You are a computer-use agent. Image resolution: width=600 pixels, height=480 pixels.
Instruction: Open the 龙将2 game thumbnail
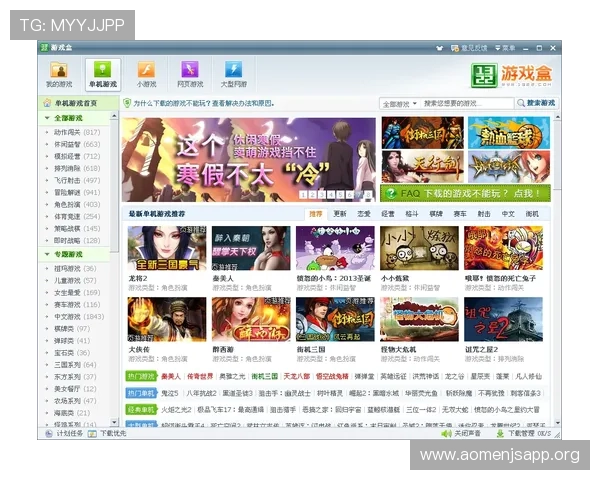(167, 248)
